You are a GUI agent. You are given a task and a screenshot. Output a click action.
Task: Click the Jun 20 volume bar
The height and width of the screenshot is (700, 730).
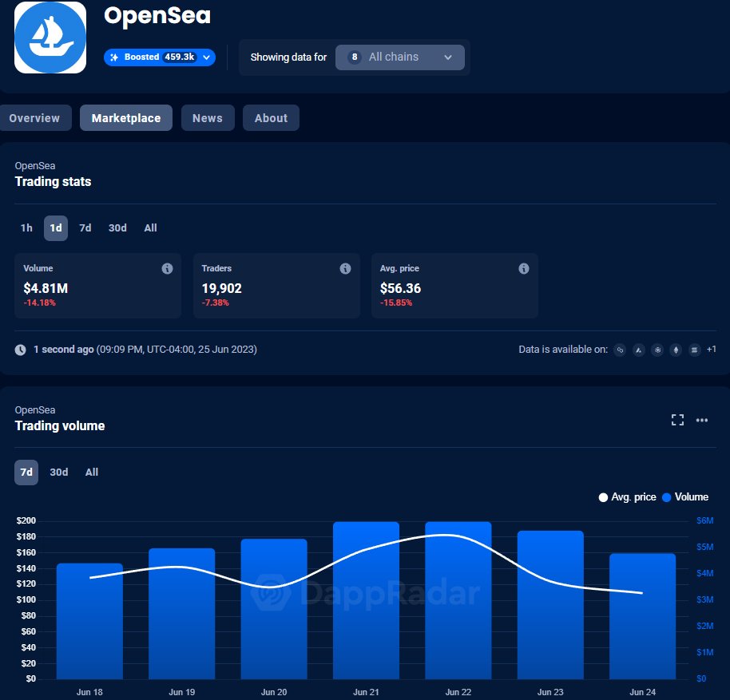274,609
